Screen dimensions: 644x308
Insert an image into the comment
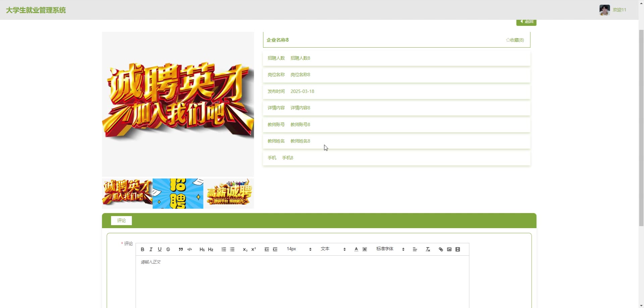(x=449, y=249)
